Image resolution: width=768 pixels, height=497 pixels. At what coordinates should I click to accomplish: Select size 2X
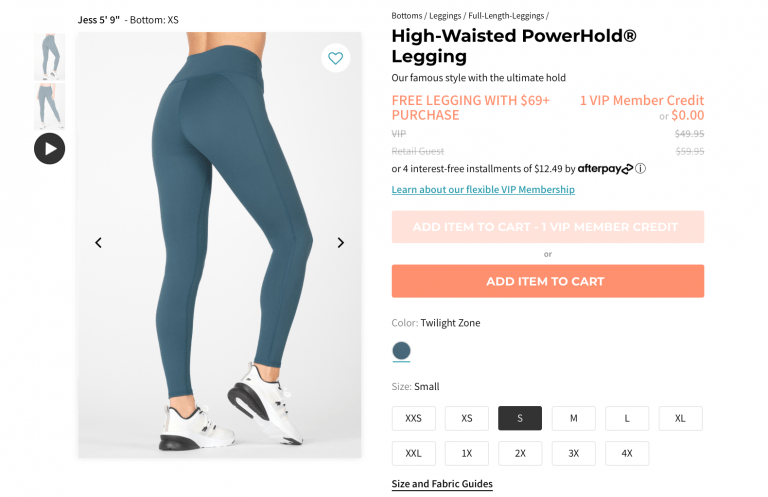point(520,453)
